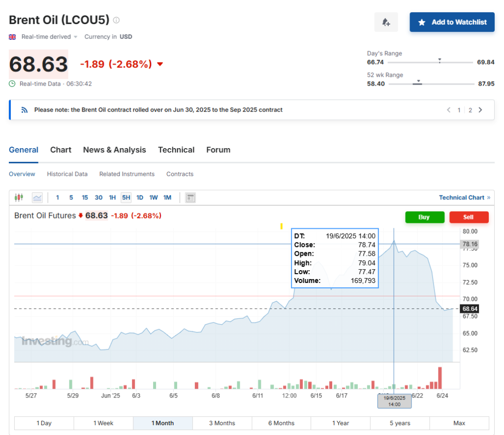The height and width of the screenshot is (435, 504).
Task: Go to previous notice with left chevron
Action: point(448,110)
